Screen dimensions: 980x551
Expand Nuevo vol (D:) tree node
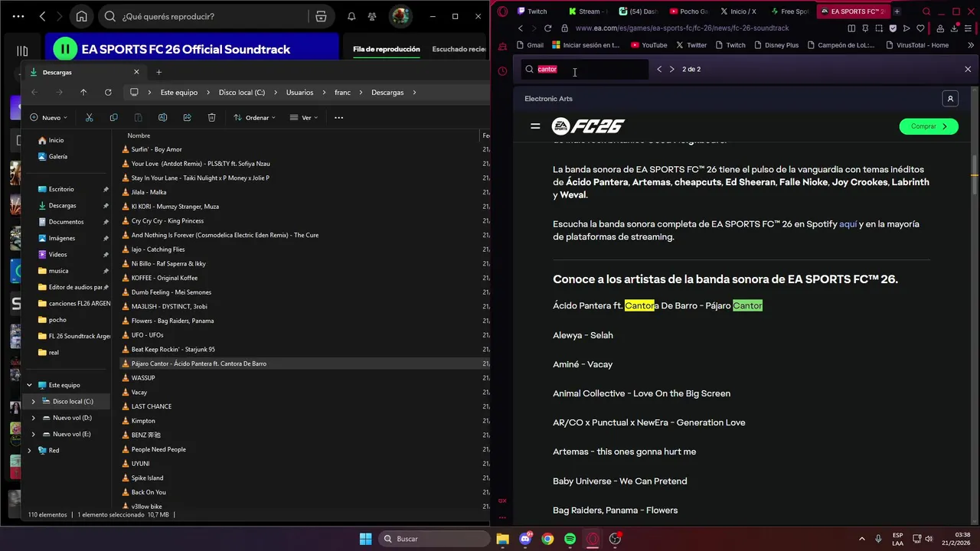33,418
